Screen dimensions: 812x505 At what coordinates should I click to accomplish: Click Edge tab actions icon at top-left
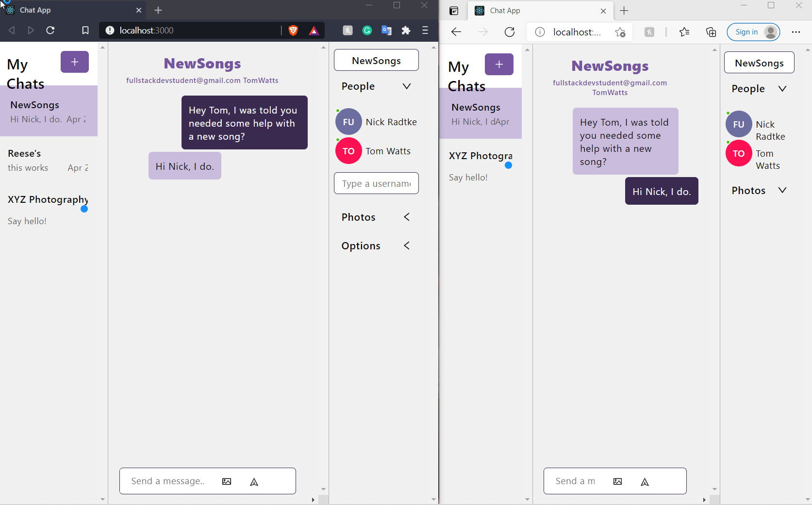tap(454, 11)
